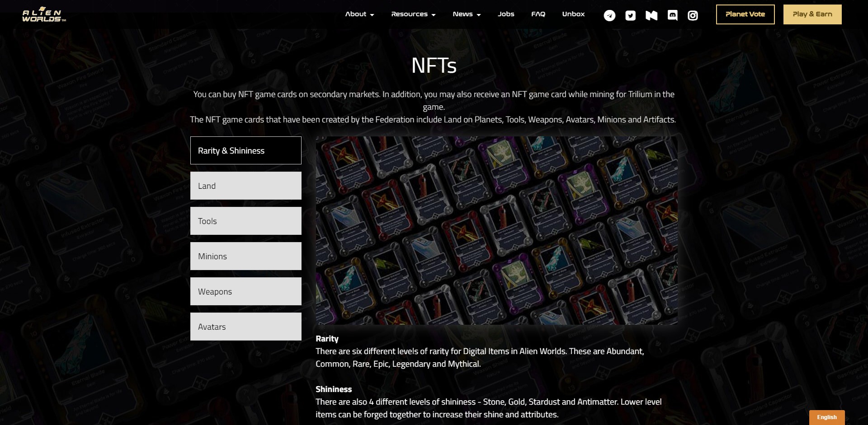Select the Minions tab
The image size is (868, 425).
point(246,256)
